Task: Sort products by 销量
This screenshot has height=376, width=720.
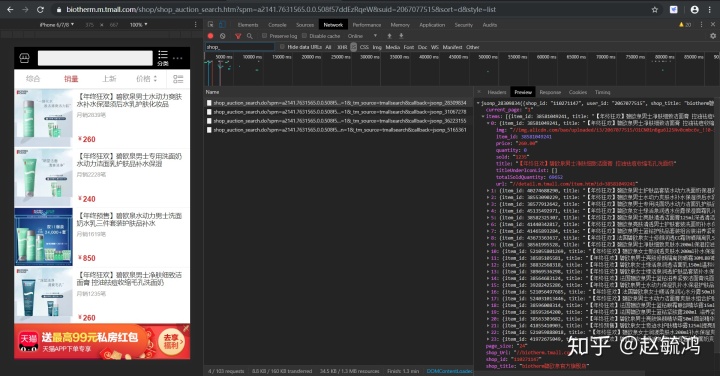Action: click(71, 79)
